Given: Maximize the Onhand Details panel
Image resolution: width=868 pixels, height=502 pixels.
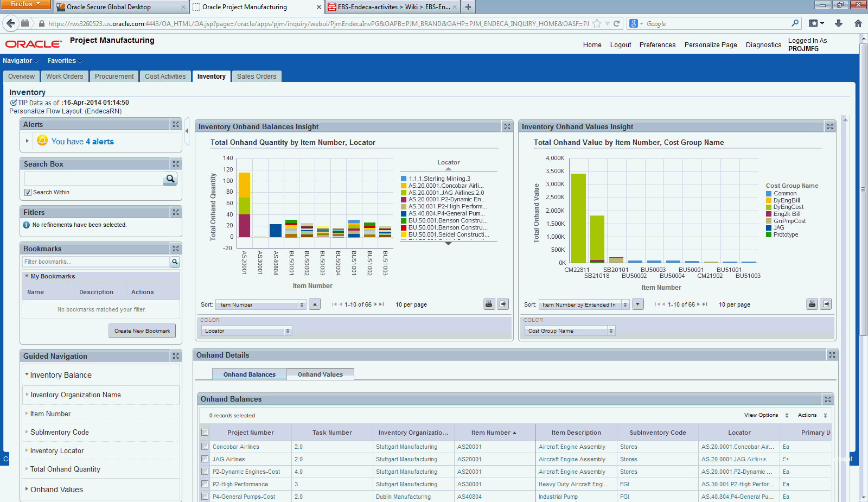Looking at the screenshot, I should point(832,355).
